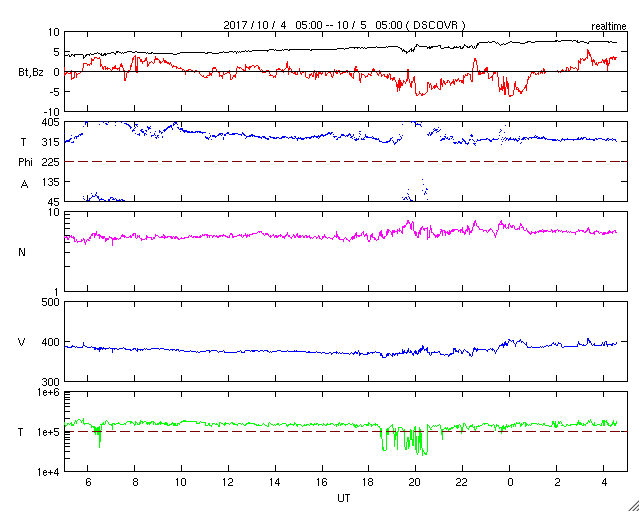The width and height of the screenshot is (640, 512).
Task: Click the "135" tick value
Action: click(51, 182)
